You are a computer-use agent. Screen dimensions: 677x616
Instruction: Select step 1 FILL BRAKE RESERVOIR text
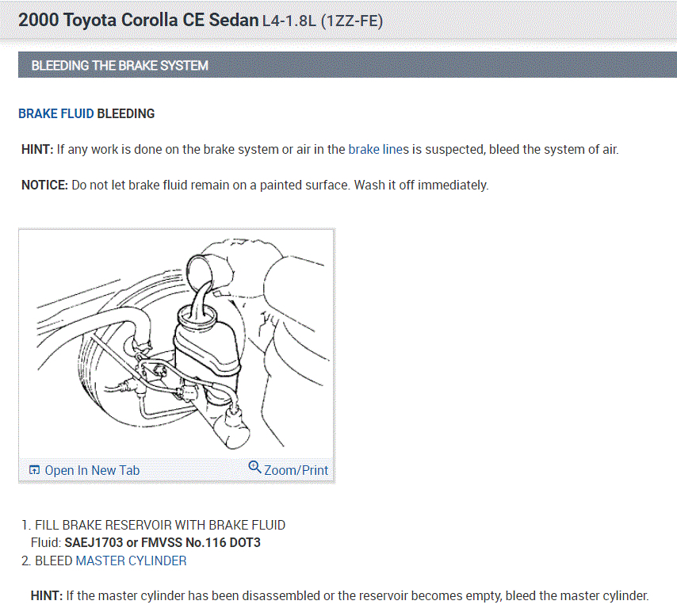[160, 525]
